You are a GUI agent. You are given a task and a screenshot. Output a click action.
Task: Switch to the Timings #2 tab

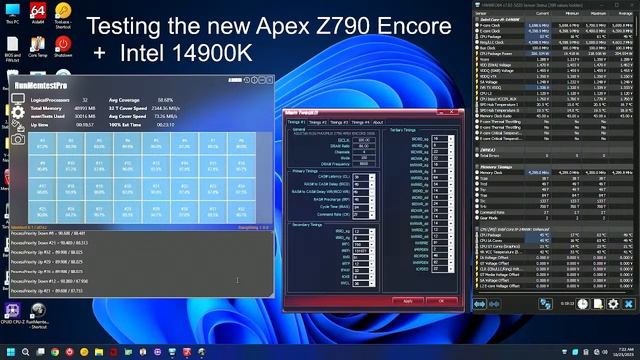318,122
